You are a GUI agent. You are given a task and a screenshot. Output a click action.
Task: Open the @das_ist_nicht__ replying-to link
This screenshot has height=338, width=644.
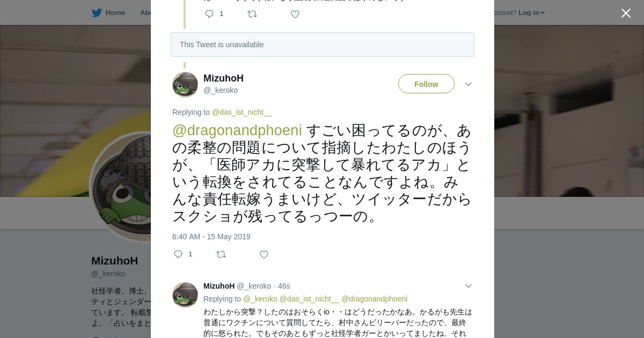(242, 112)
